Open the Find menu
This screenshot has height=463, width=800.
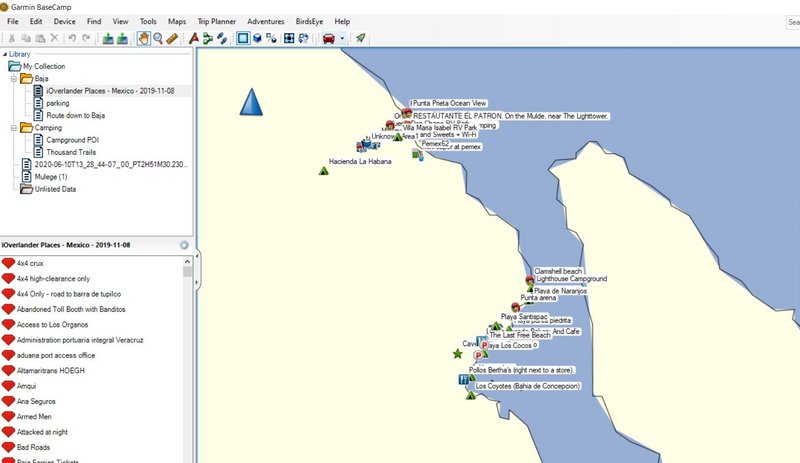(x=94, y=21)
